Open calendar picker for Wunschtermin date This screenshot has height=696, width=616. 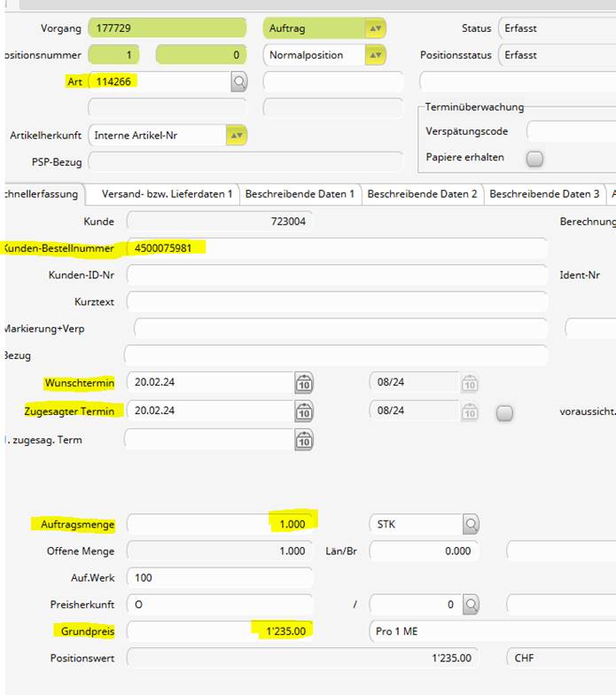point(304,383)
